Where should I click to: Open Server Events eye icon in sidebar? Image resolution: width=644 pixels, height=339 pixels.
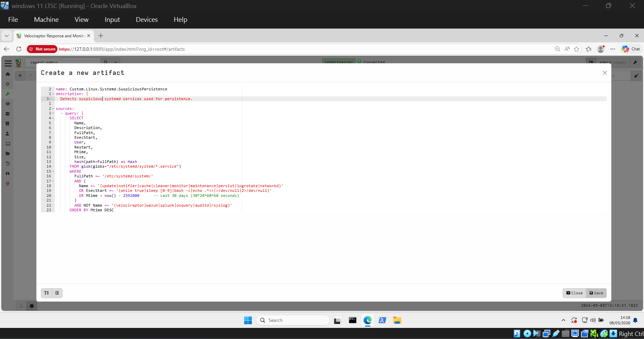[8, 104]
